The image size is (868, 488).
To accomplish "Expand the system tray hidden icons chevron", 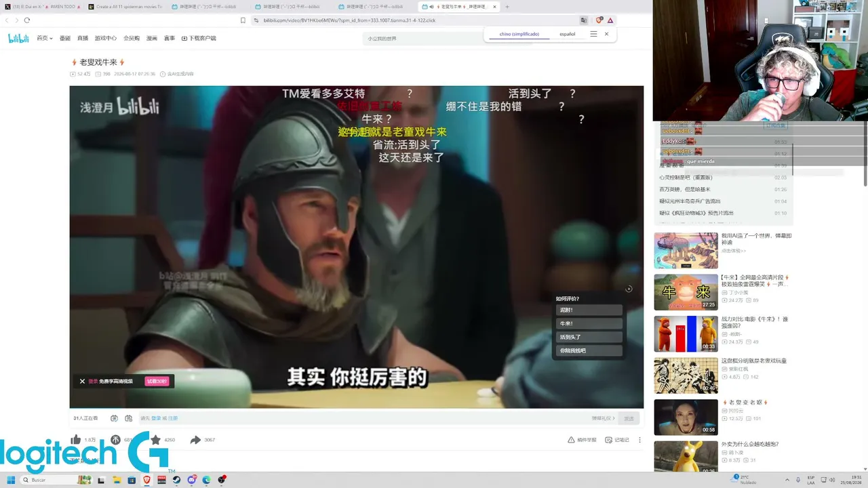I will click(x=787, y=480).
